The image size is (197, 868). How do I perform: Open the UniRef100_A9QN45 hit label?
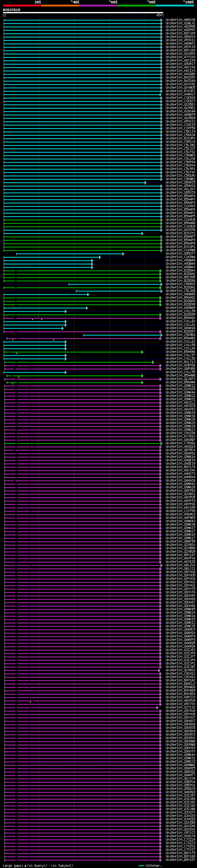click(x=180, y=294)
